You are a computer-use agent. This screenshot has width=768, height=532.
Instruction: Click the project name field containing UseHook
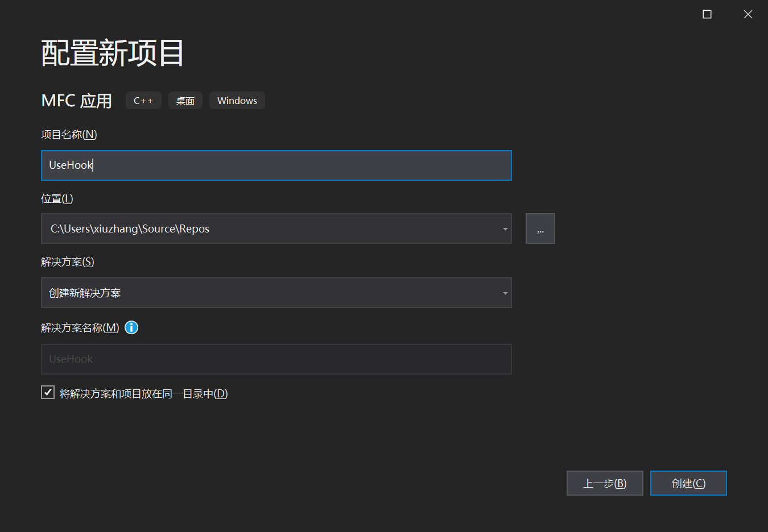click(x=276, y=165)
